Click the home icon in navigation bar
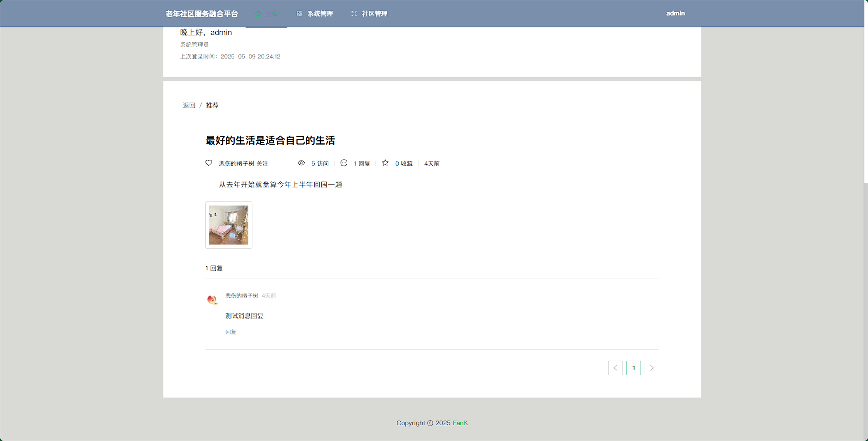Image resolution: width=868 pixels, height=441 pixels. (x=258, y=14)
